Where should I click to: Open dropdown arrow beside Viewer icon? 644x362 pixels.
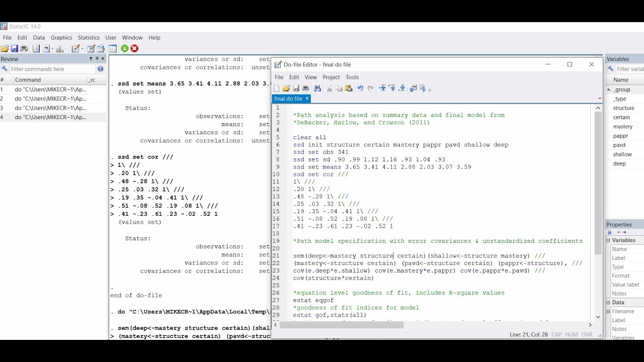coord(52,49)
